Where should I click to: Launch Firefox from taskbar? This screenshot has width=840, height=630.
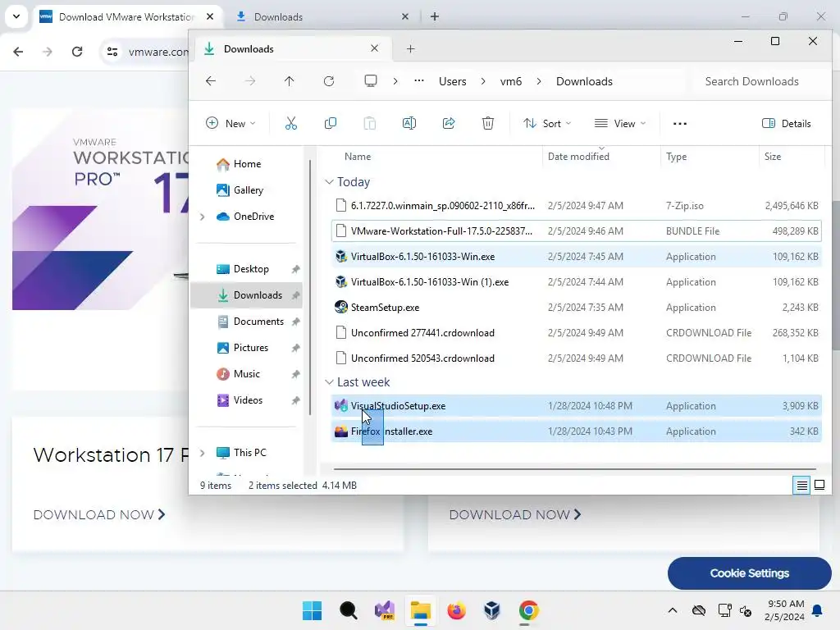click(x=456, y=610)
